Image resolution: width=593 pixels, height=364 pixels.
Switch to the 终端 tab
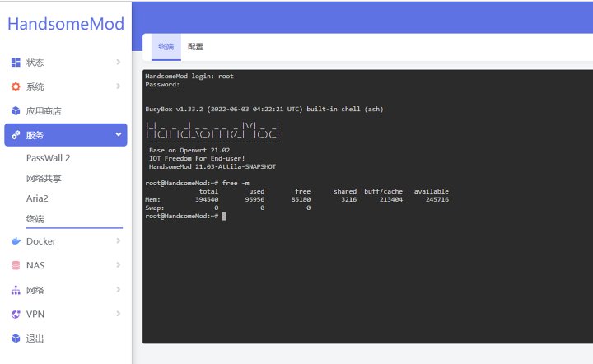166,47
